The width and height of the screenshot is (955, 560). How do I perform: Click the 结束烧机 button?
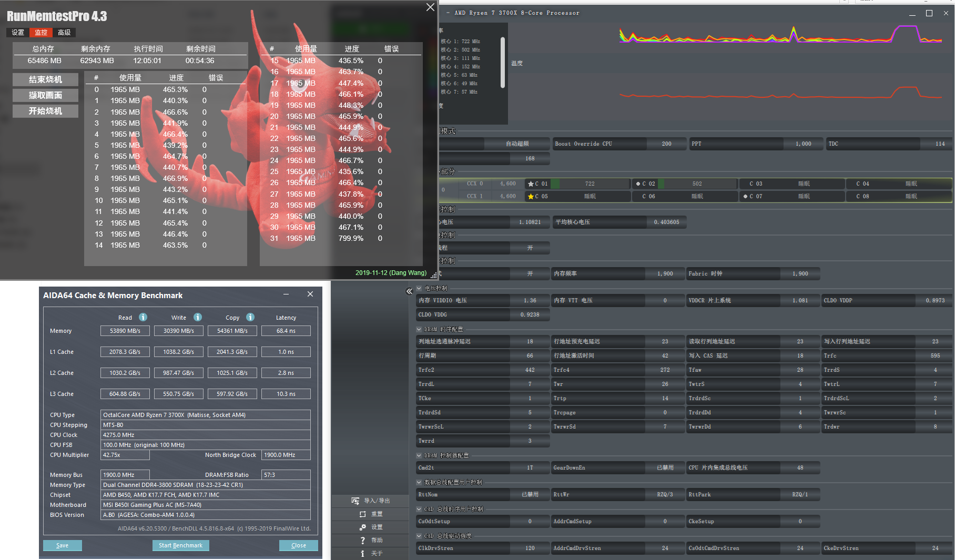coord(45,79)
